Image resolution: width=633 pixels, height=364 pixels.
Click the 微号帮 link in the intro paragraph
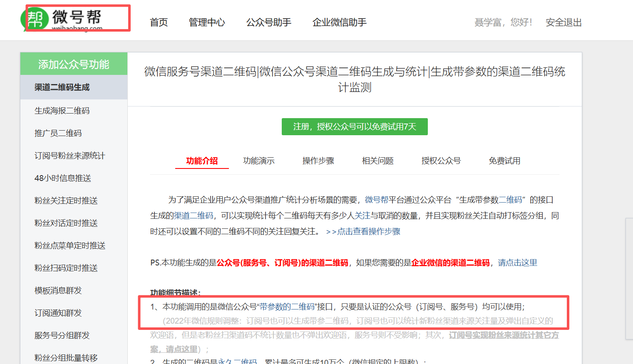click(377, 200)
